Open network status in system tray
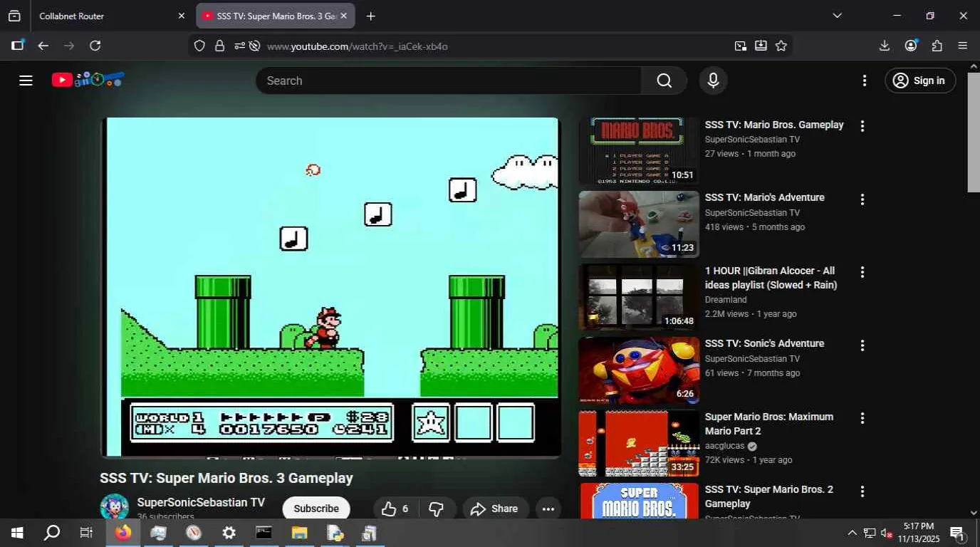Viewport: 980px width, 547px height. pyautogui.click(x=870, y=533)
